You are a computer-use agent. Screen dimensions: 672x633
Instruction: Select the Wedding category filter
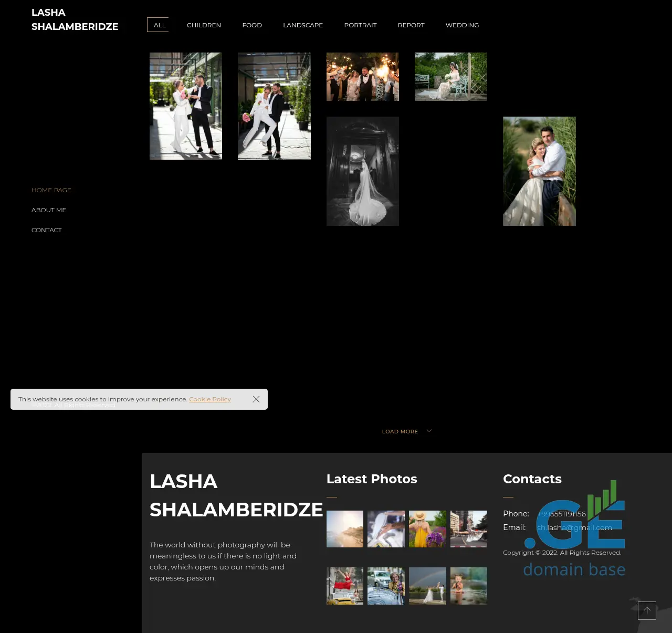click(462, 25)
